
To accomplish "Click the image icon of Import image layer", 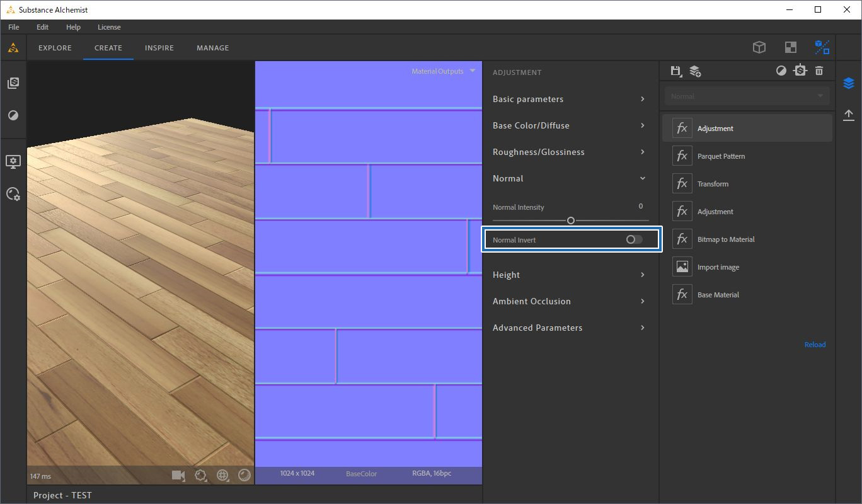I will (x=682, y=267).
